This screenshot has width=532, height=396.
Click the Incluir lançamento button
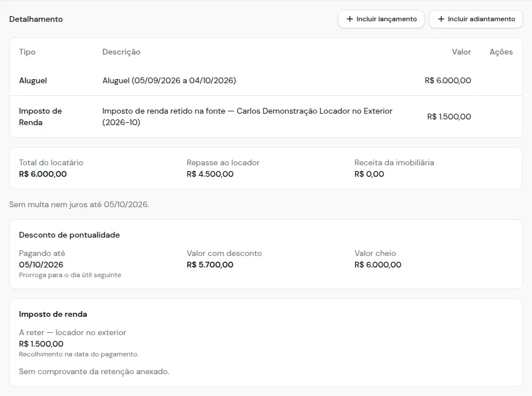[381, 19]
